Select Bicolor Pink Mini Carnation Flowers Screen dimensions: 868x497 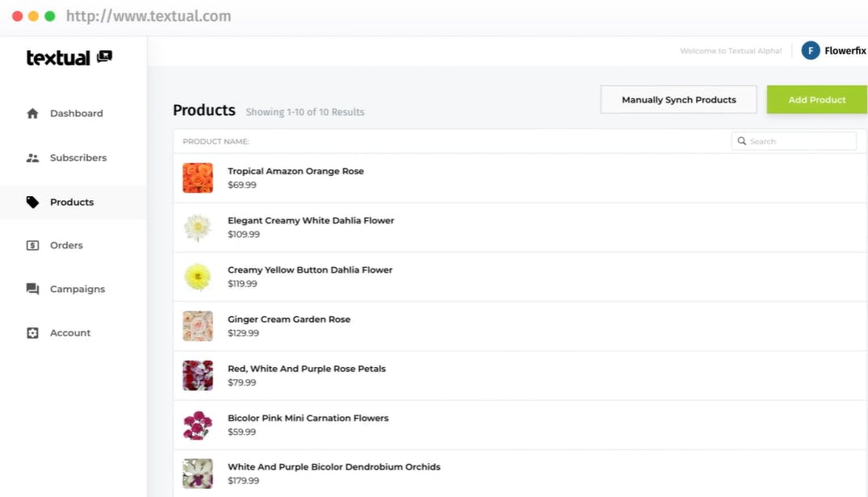308,418
